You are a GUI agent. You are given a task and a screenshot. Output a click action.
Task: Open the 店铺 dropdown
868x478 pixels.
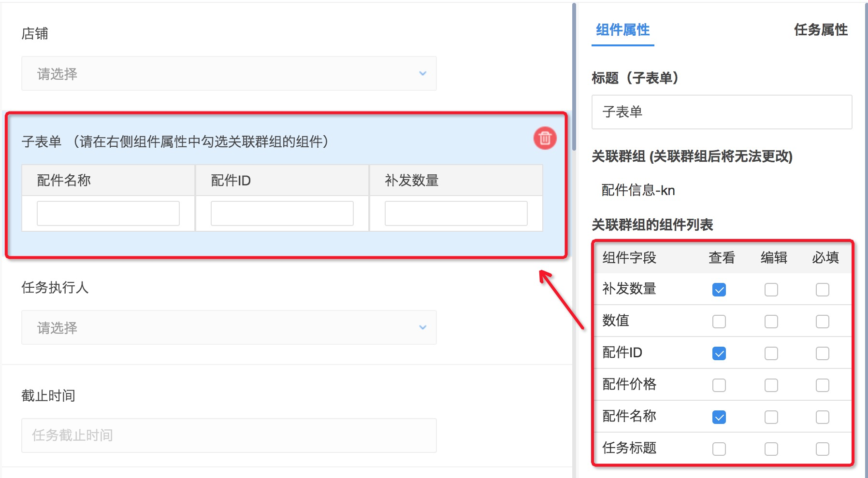(x=229, y=73)
